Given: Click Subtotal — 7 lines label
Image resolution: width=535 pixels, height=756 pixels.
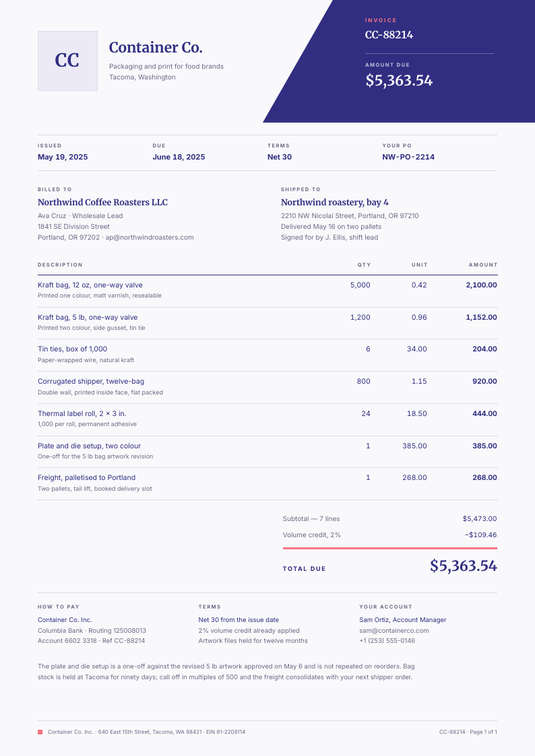Looking at the screenshot, I should pyautogui.click(x=311, y=519).
